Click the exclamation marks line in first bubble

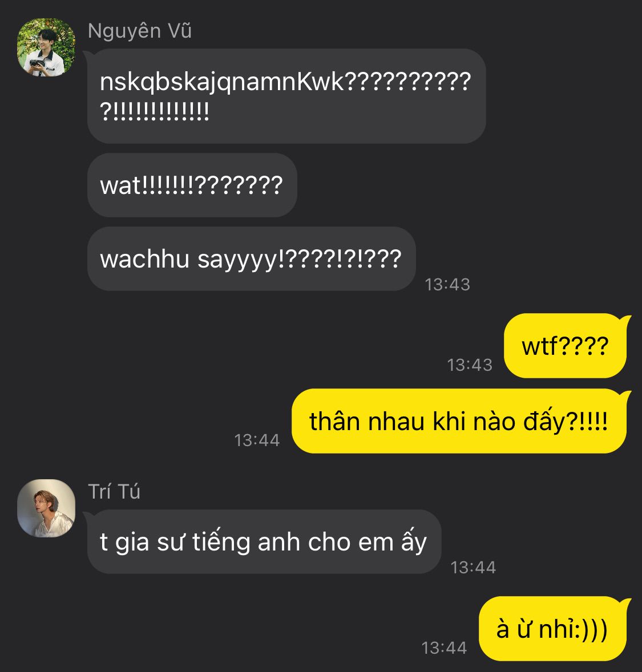(x=155, y=111)
